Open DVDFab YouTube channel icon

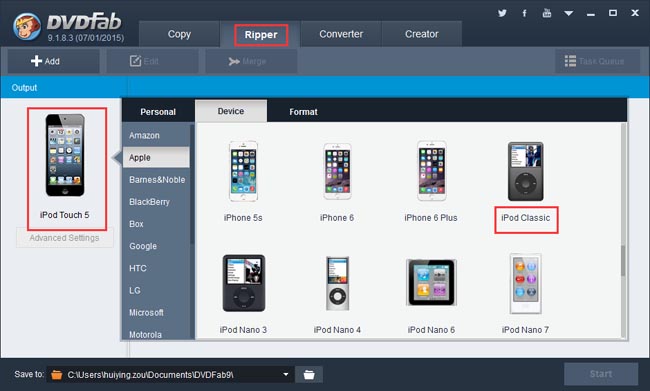pos(547,13)
